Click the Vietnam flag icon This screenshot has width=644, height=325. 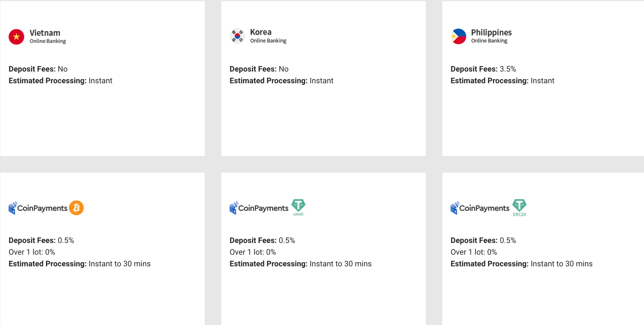16,37
